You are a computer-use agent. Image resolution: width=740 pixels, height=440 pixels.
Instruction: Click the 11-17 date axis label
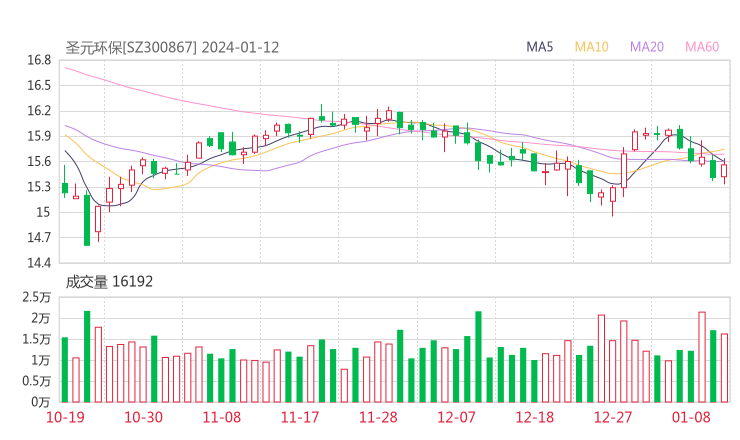pos(300,417)
